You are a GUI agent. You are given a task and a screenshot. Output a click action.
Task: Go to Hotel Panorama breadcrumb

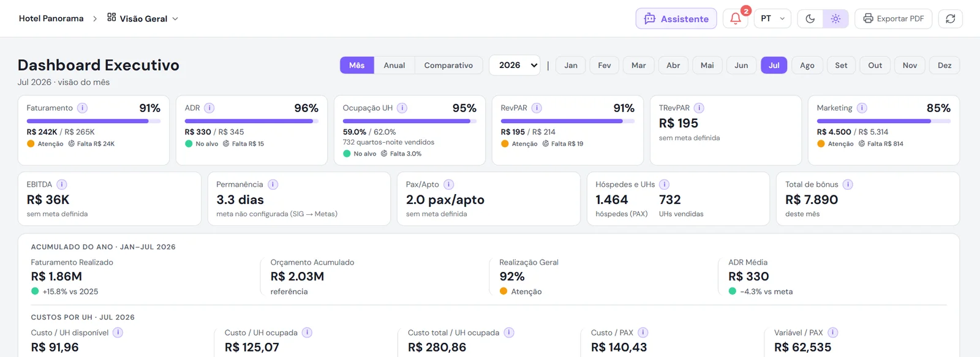tap(51, 18)
